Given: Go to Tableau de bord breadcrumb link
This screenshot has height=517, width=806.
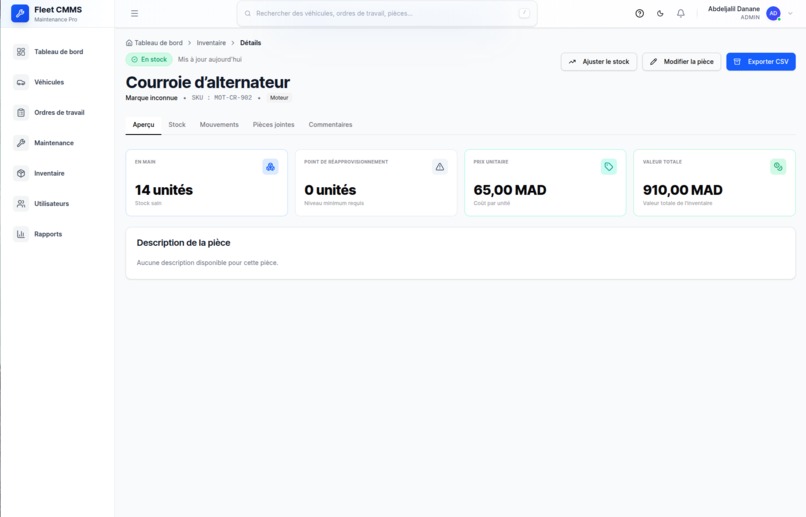Looking at the screenshot, I should click(158, 43).
